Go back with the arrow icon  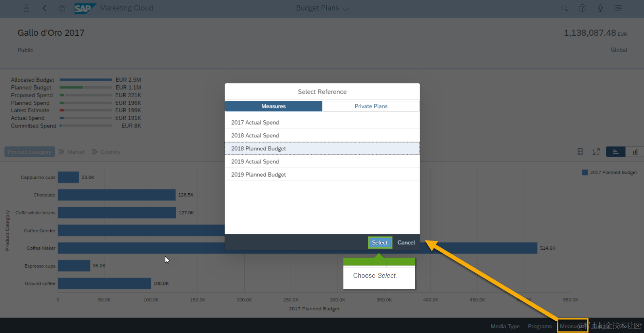click(x=44, y=8)
